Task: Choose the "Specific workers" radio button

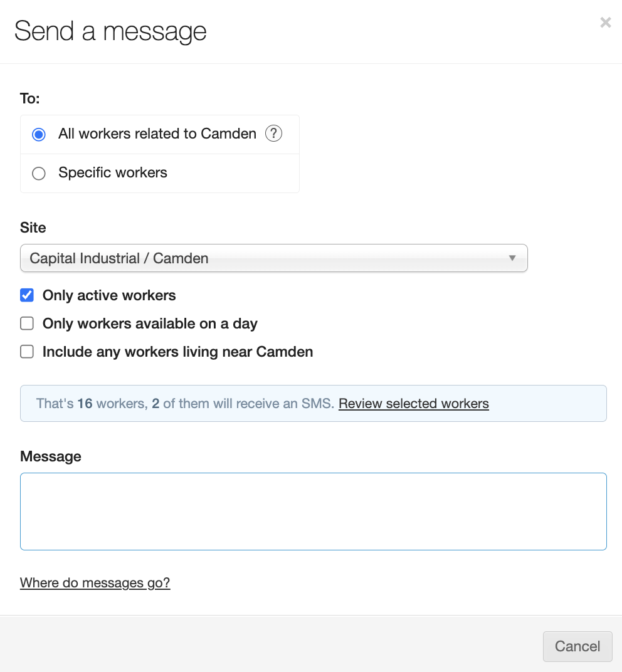Action: pos(39,173)
